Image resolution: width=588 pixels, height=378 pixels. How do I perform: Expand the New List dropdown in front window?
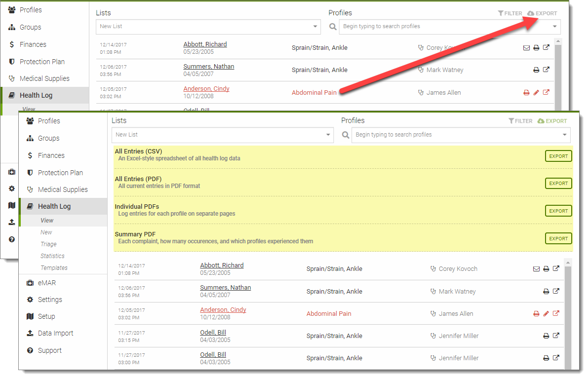pyautogui.click(x=329, y=135)
